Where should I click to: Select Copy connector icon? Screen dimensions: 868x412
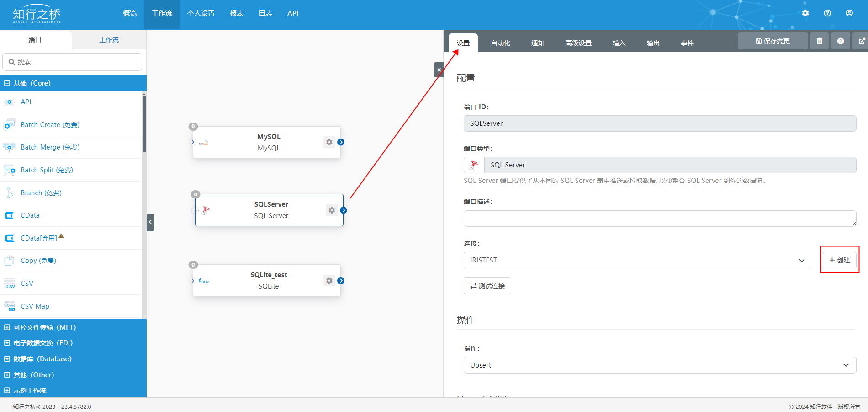9,261
